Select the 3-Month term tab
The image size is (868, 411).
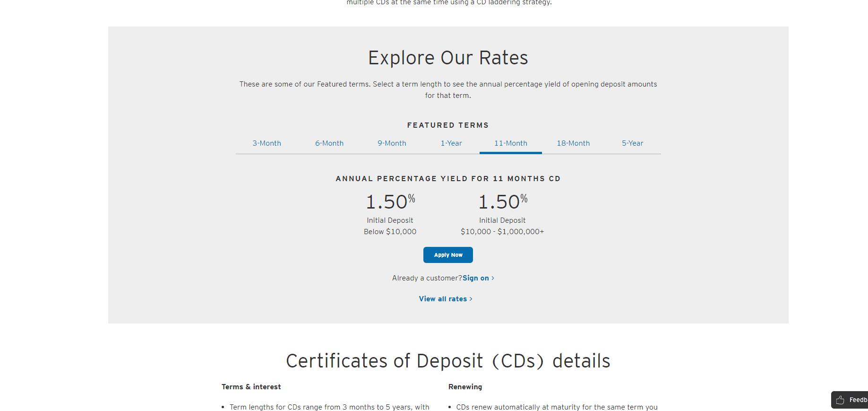click(x=266, y=143)
